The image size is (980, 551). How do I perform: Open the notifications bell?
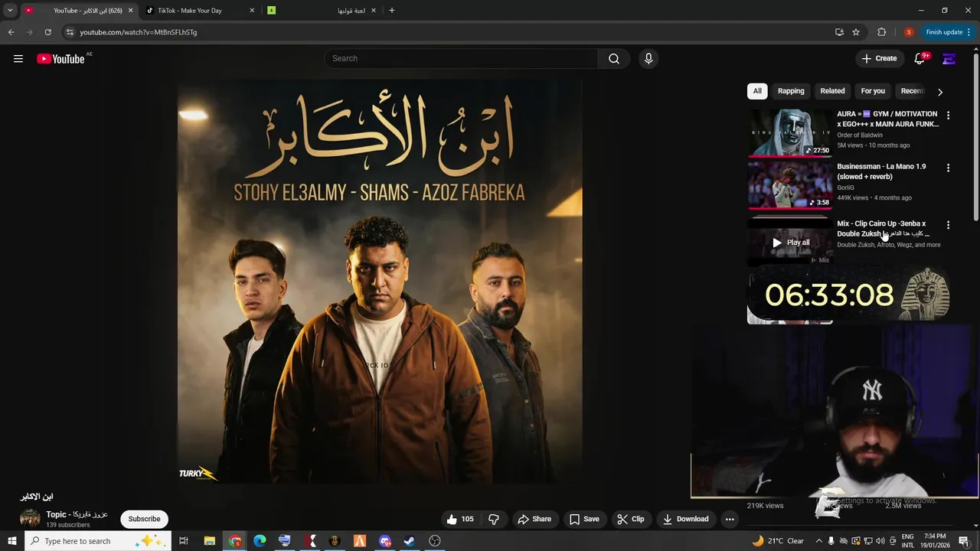pyautogui.click(x=920, y=59)
